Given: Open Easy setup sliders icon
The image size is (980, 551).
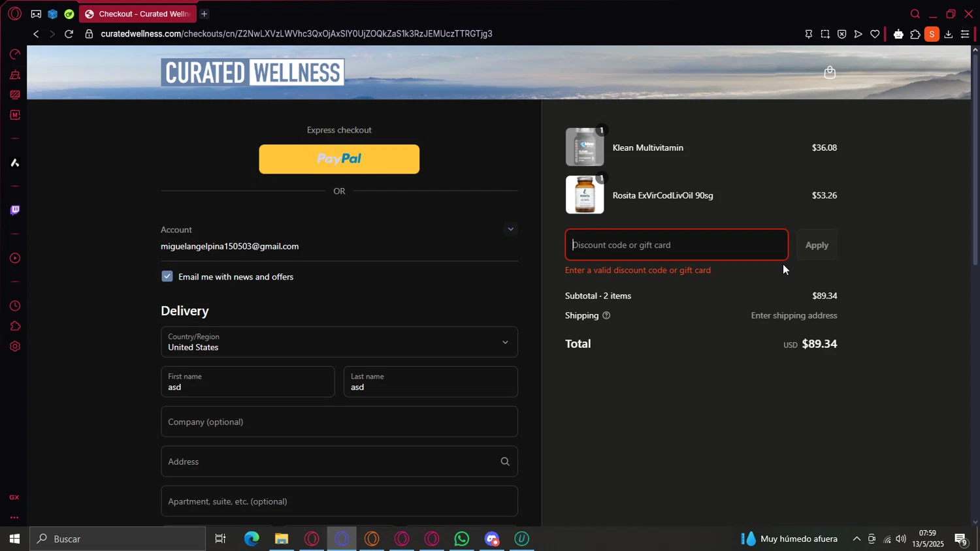Looking at the screenshot, I should (965, 34).
